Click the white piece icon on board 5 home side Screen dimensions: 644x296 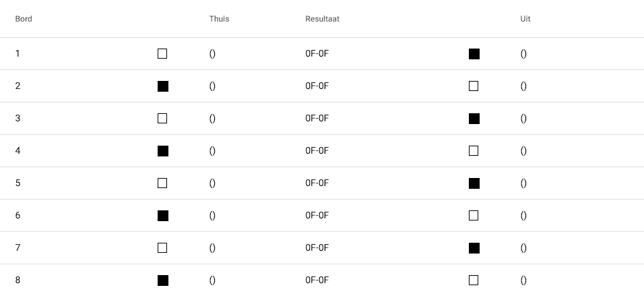(x=162, y=183)
